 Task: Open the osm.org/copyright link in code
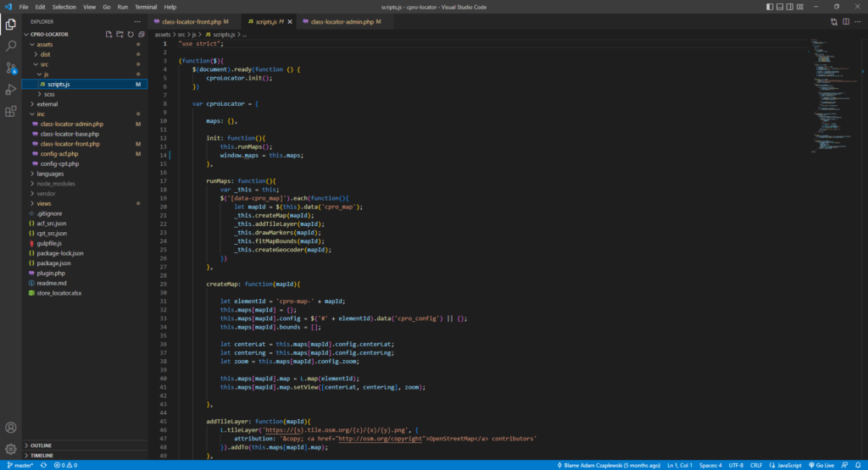point(379,439)
